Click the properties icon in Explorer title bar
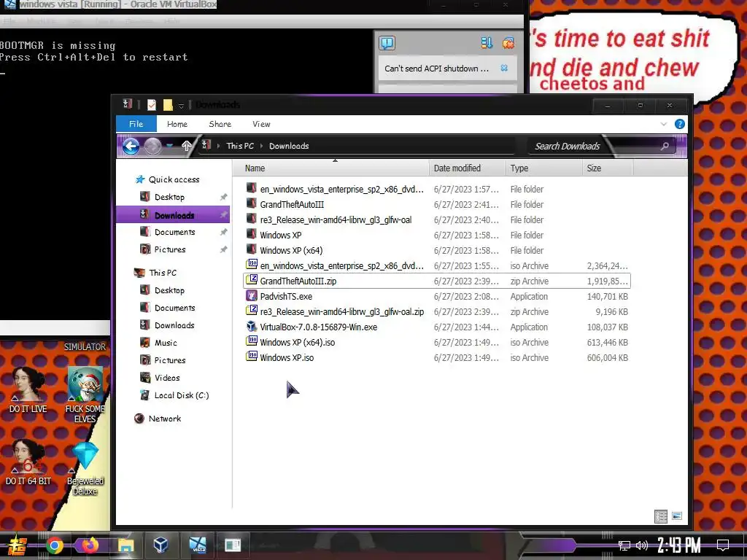This screenshot has height=560, width=747. point(152,105)
